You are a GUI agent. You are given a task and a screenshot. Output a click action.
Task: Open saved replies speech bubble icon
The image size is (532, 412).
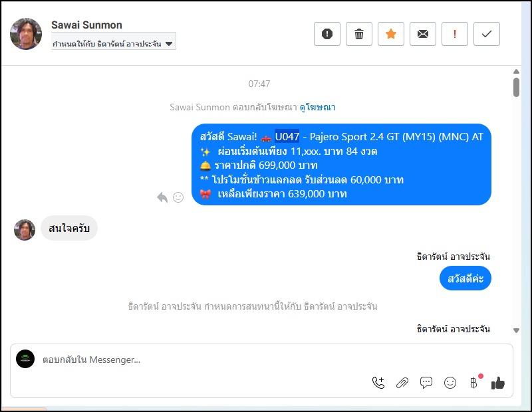pos(426,383)
